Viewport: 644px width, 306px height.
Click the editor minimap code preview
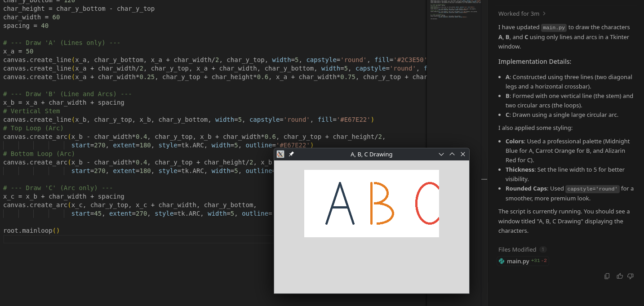(x=454, y=10)
